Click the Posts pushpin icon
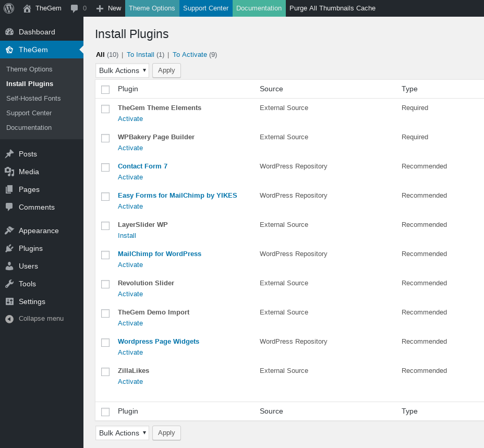 [9, 154]
